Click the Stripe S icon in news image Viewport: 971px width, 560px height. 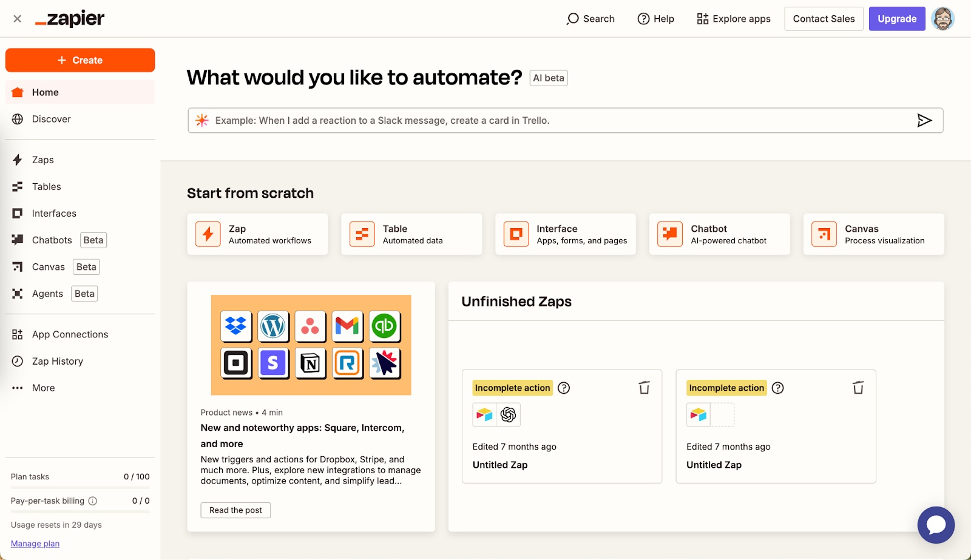pos(273,363)
